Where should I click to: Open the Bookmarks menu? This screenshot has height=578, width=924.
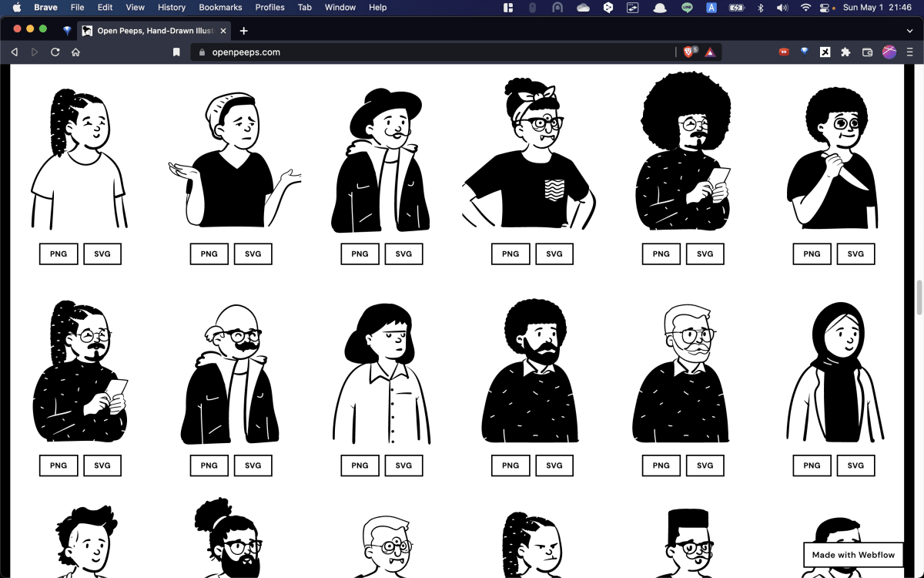[220, 8]
